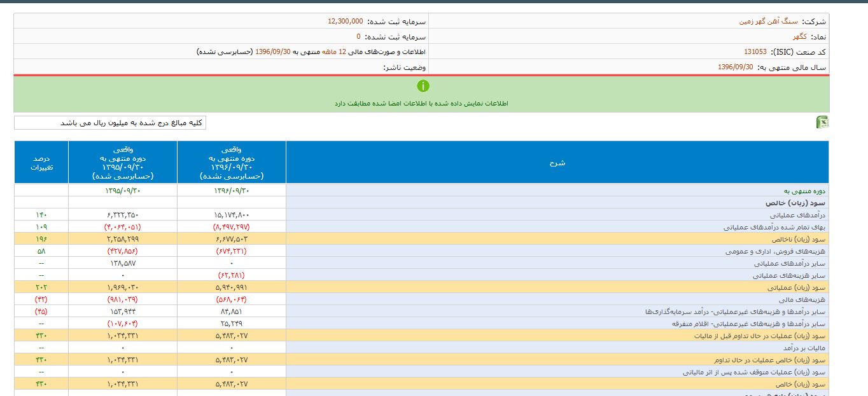This screenshot has width=868, height=396.
Task: Click the Excel export icon
Action: tap(822, 123)
